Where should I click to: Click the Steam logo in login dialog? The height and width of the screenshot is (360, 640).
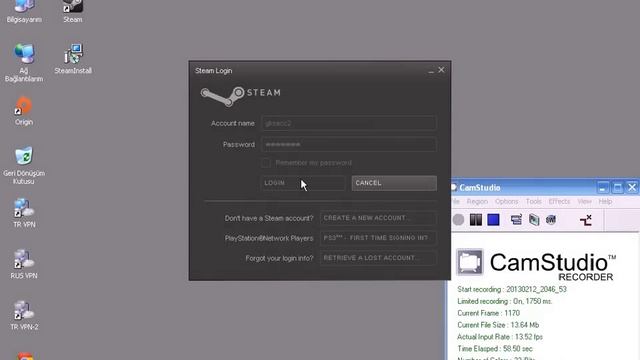point(240,96)
